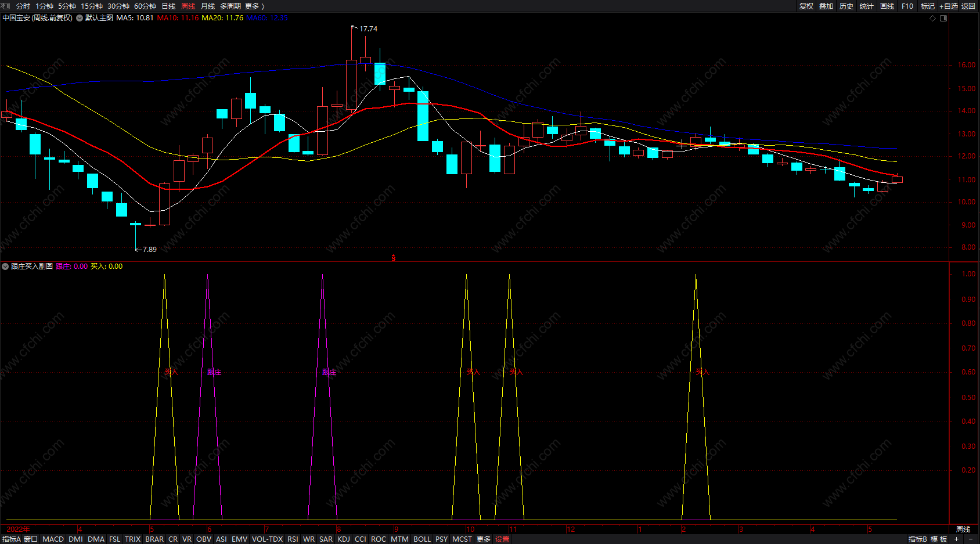Click the 复权 button

coord(806,6)
